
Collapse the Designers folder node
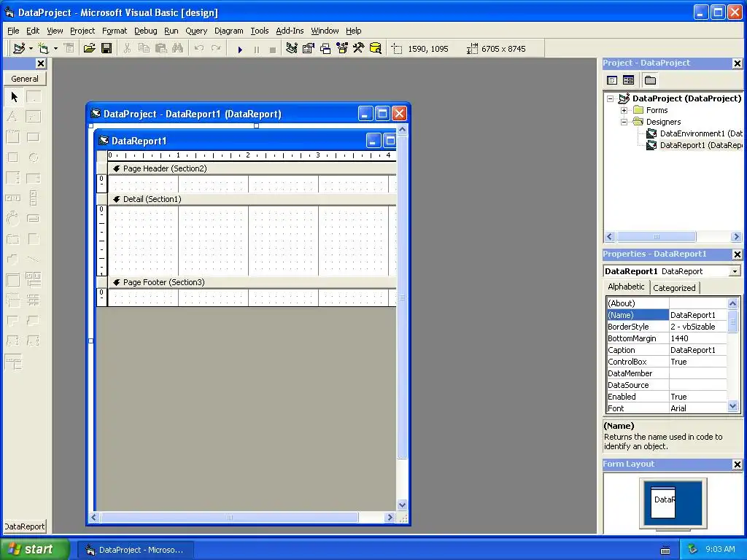tap(624, 122)
